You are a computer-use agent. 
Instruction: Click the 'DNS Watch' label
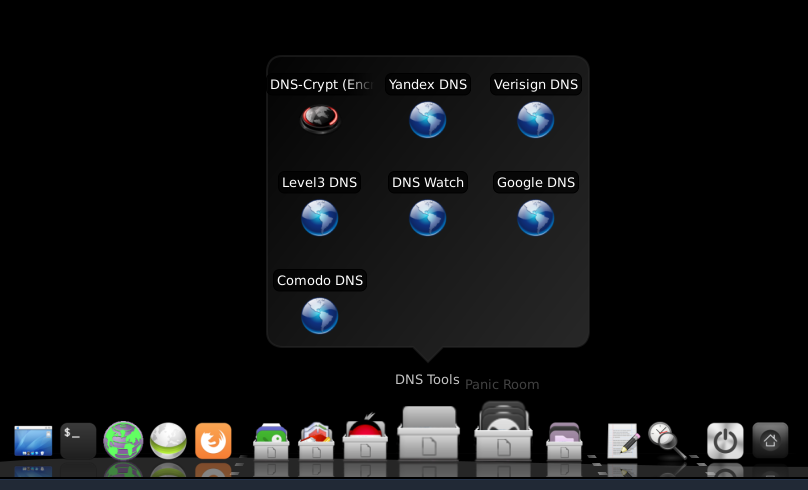point(428,182)
